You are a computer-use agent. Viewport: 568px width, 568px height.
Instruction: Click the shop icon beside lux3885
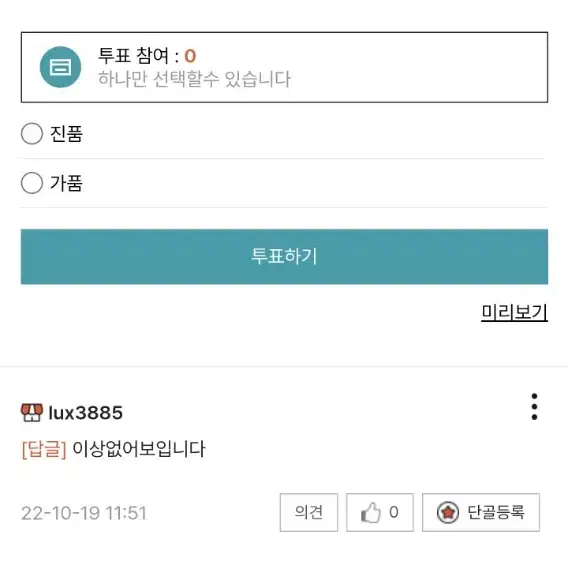(32, 413)
